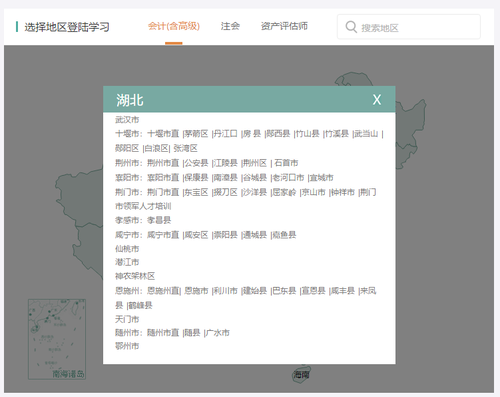Image resolution: width=500 pixels, height=397 pixels.
Task: Select 鄂州市 in the list
Action: click(x=127, y=346)
